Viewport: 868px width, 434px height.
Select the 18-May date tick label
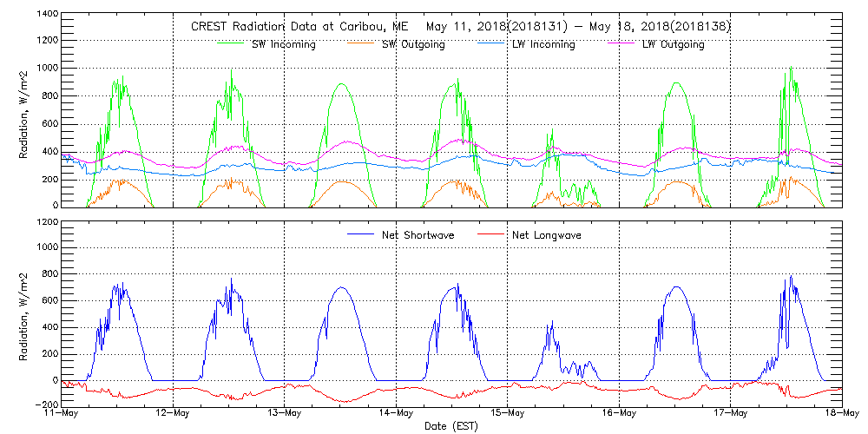[x=842, y=414]
